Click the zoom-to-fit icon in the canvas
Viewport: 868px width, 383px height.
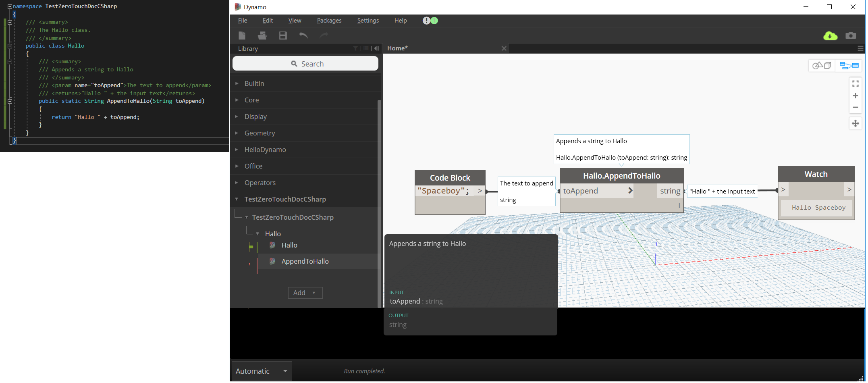(x=856, y=83)
